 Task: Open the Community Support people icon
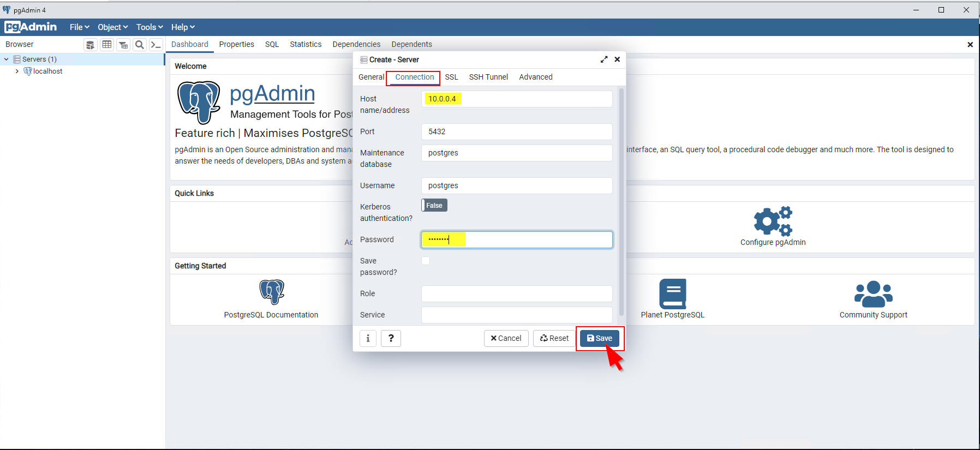[874, 294]
